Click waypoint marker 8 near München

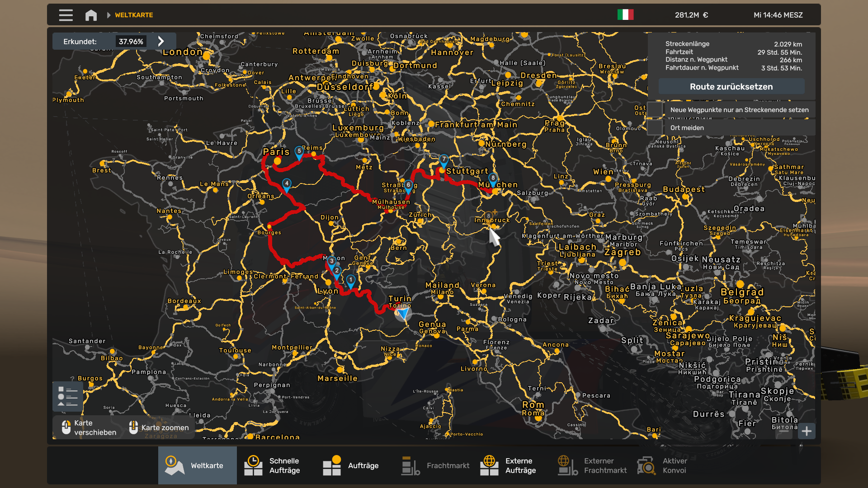pyautogui.click(x=493, y=179)
